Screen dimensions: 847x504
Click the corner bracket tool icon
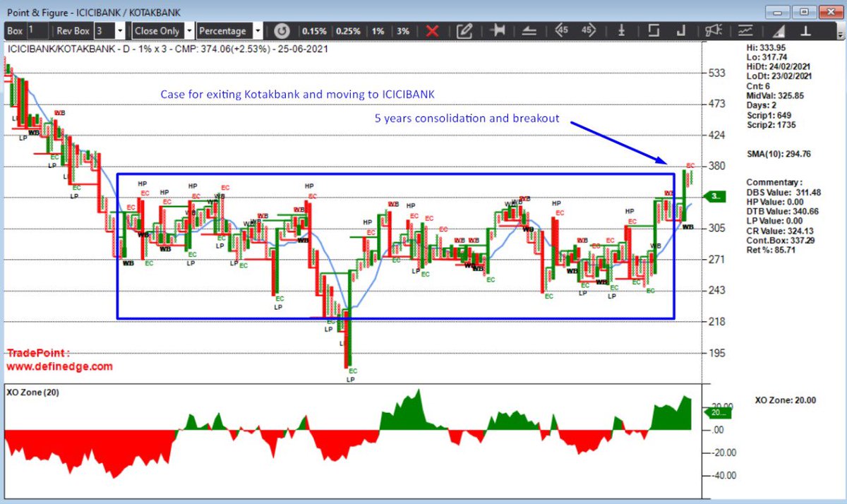pos(681,30)
